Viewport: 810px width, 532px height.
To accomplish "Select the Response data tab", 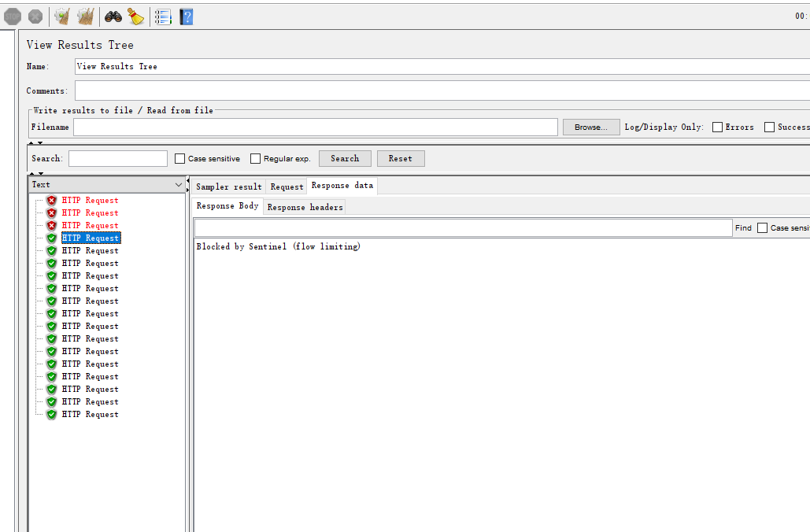I will [x=342, y=186].
